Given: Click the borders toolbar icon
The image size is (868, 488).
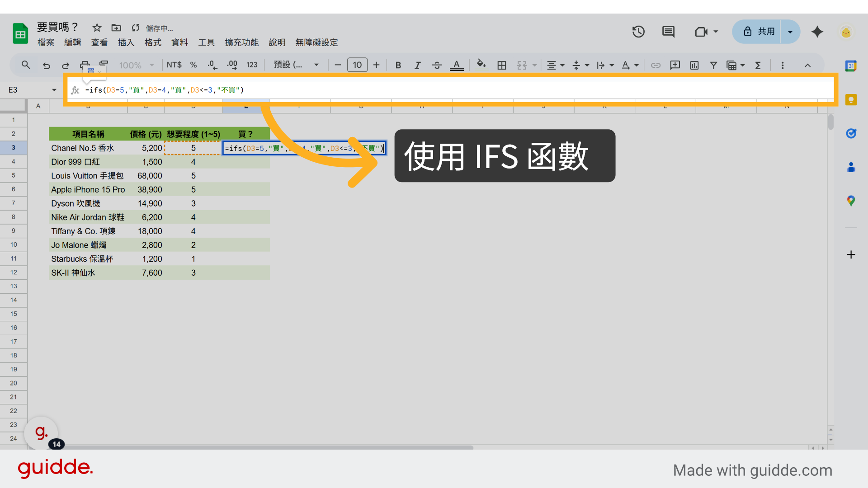Looking at the screenshot, I should (x=501, y=65).
